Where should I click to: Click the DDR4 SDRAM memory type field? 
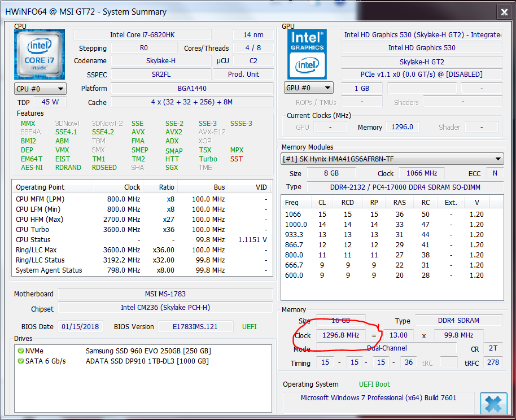pos(458,321)
